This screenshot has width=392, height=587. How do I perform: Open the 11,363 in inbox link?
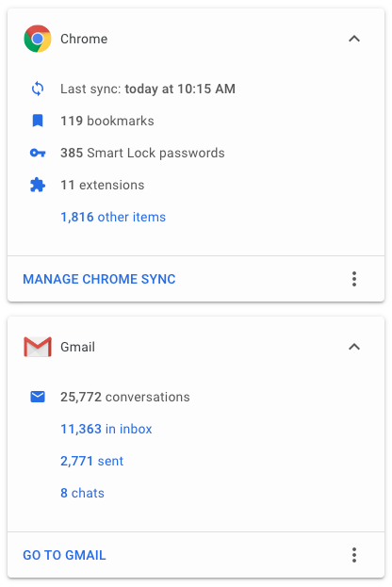pos(106,429)
